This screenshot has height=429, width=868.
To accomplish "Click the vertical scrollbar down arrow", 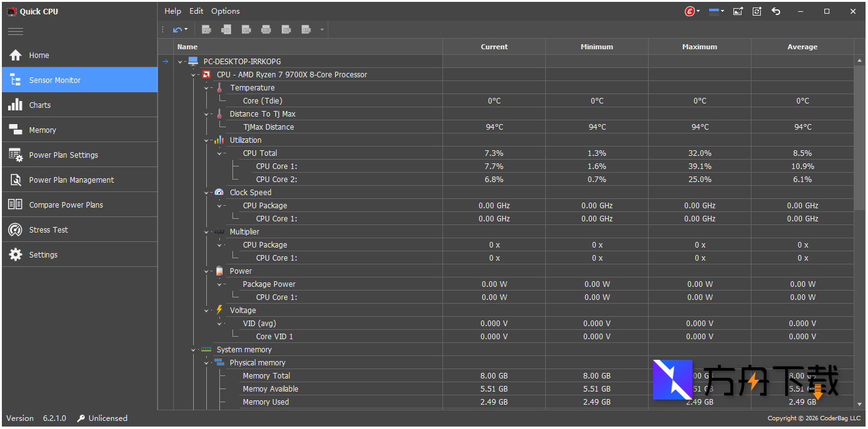I will [860, 404].
